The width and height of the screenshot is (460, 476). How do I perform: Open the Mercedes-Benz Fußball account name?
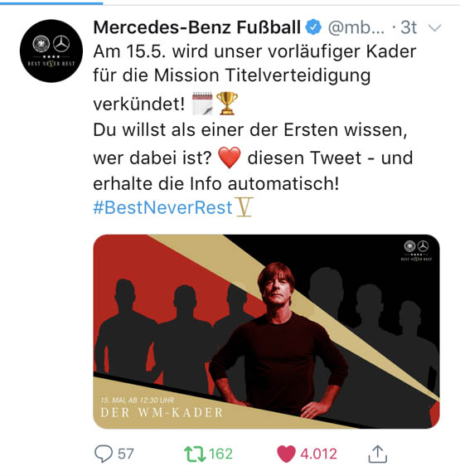(197, 27)
